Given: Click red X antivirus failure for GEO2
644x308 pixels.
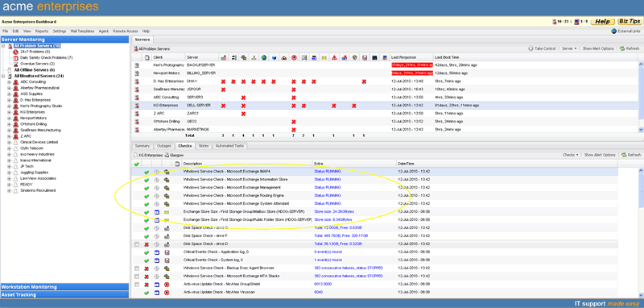Looking at the screenshot, I should [294, 122].
